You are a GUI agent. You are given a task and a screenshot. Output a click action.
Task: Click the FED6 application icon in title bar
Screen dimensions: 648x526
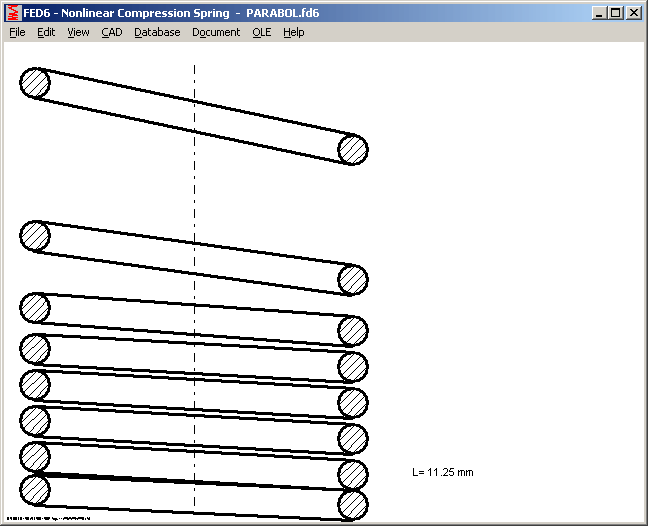point(13,13)
